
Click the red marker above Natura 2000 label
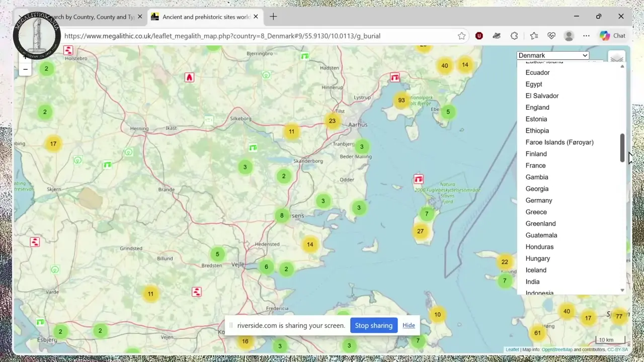pos(418,179)
